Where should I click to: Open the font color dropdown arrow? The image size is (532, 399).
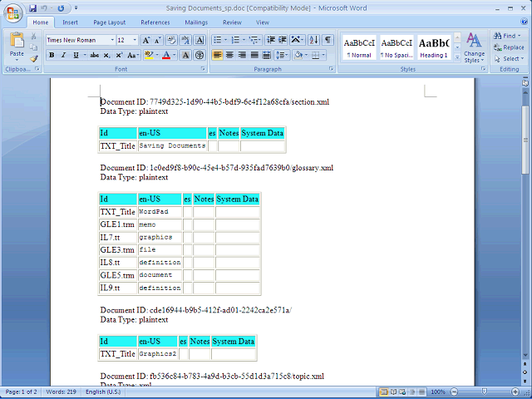pyautogui.click(x=175, y=55)
